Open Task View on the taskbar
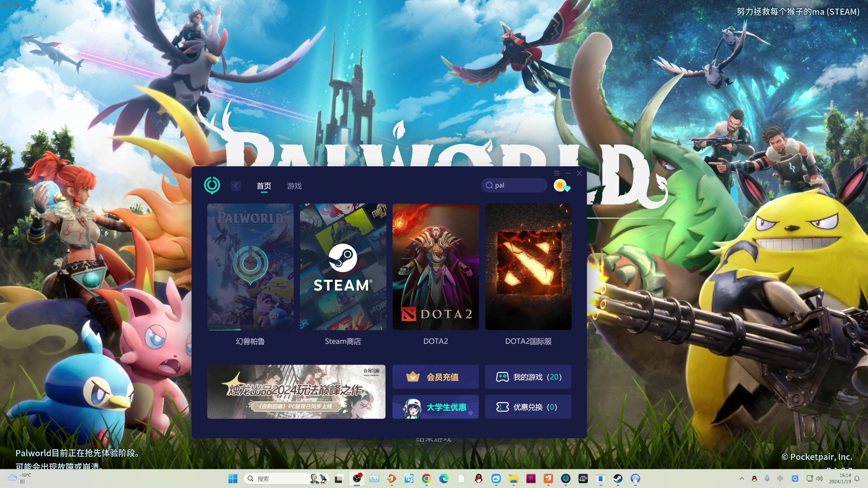The image size is (868, 488). tap(339, 479)
